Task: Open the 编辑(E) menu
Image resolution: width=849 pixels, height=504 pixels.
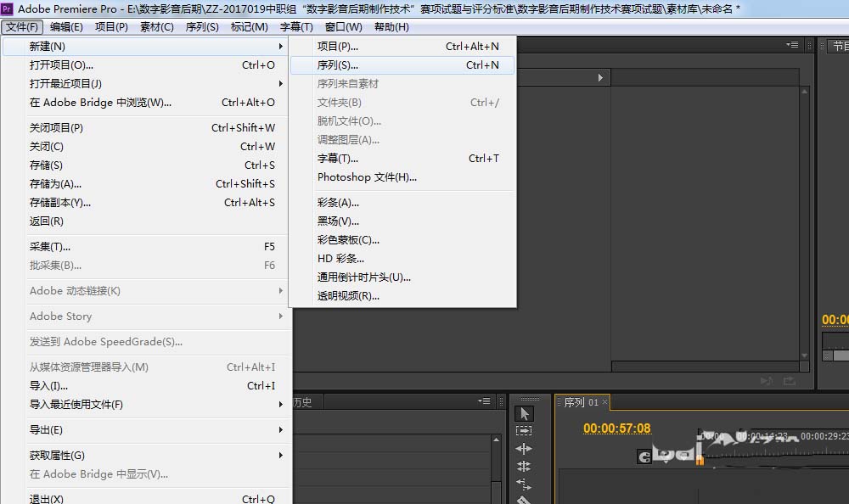Action: 66,27
